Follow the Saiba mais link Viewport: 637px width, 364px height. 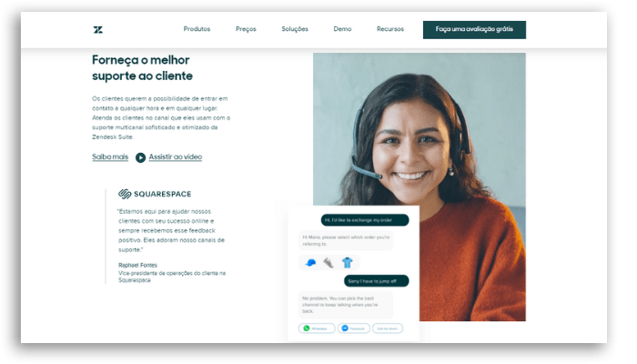tap(110, 157)
